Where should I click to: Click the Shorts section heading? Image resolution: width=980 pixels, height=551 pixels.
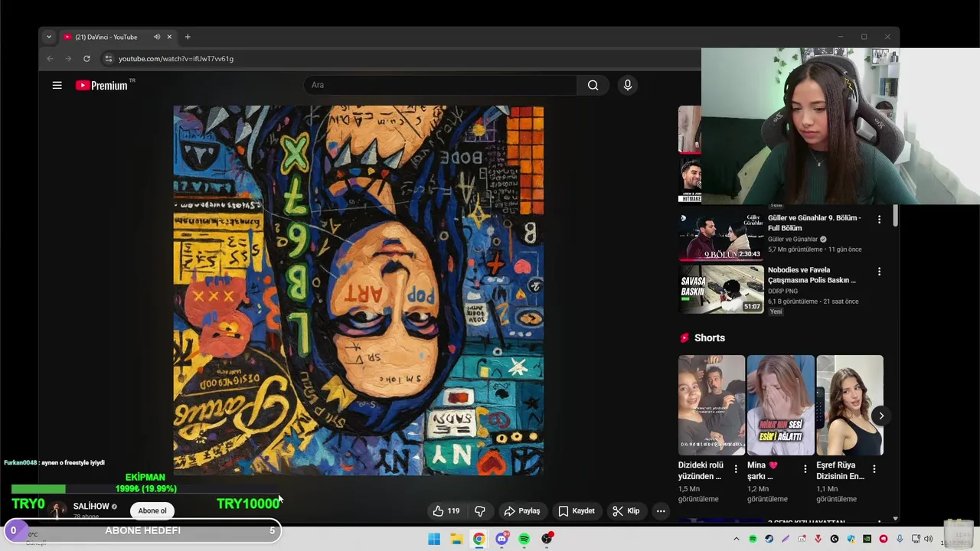point(710,337)
